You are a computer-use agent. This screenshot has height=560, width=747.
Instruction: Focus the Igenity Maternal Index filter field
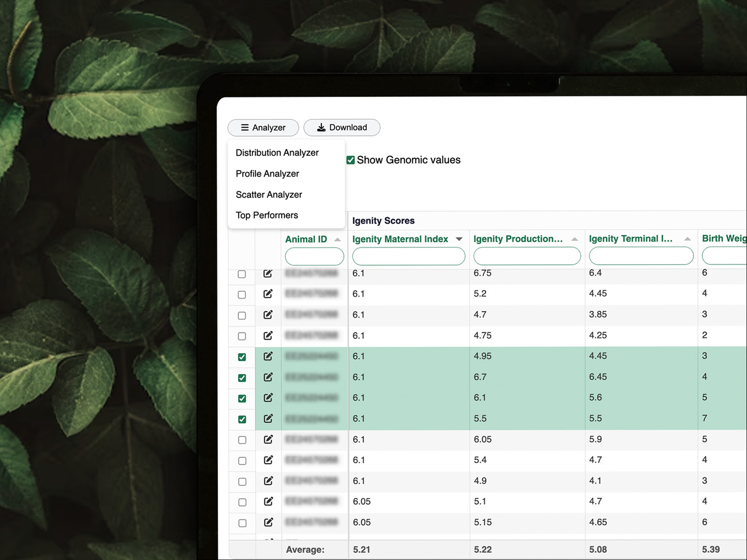coord(409,256)
